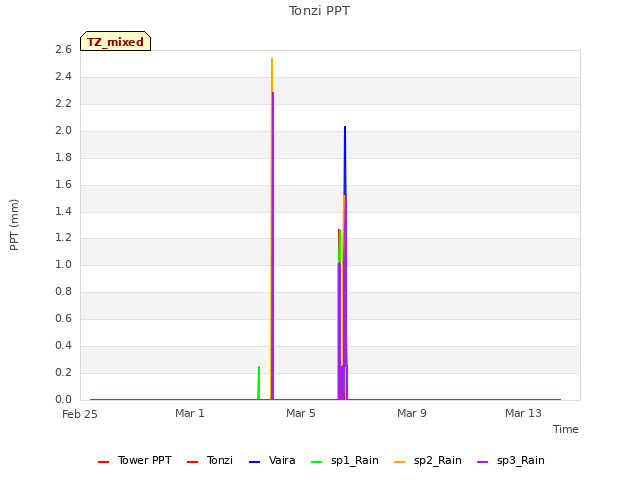Click the Mar 1 x-axis label
Screen dimensions: 640x480
click(190, 413)
